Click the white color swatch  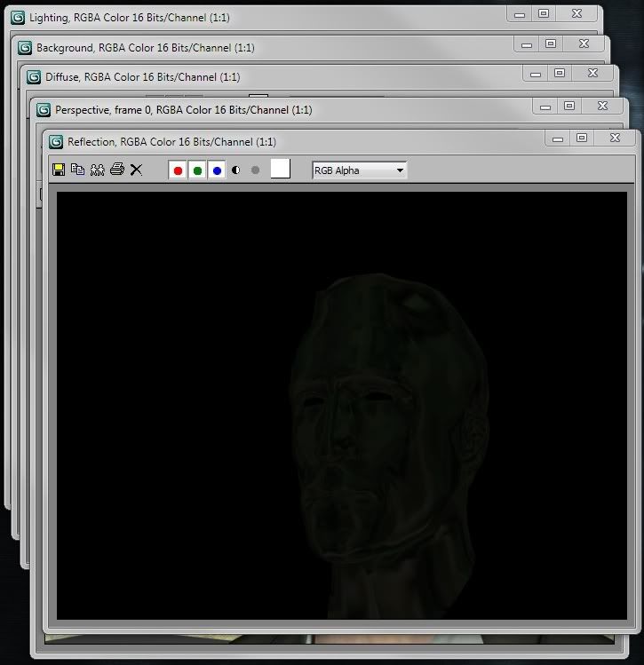[280, 170]
